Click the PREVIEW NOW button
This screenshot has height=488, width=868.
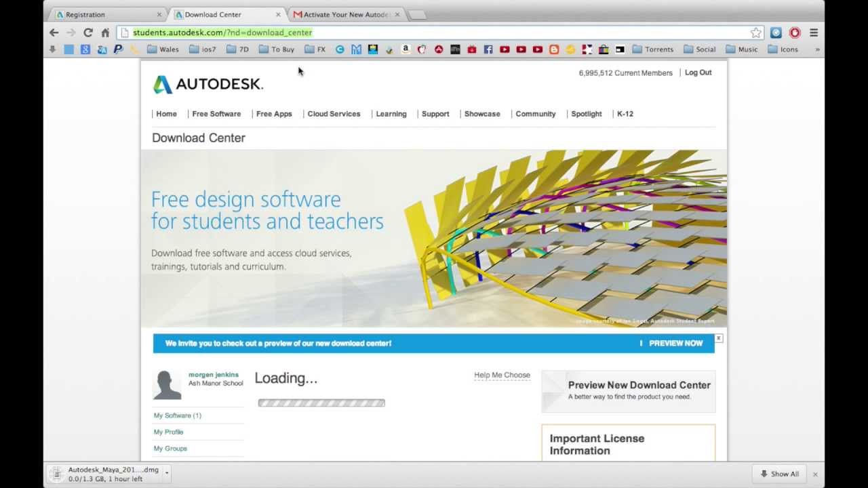[x=675, y=344]
